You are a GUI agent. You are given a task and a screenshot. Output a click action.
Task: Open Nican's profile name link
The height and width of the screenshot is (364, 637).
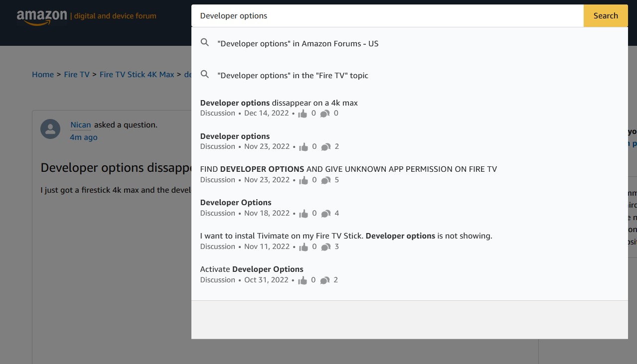coord(81,125)
